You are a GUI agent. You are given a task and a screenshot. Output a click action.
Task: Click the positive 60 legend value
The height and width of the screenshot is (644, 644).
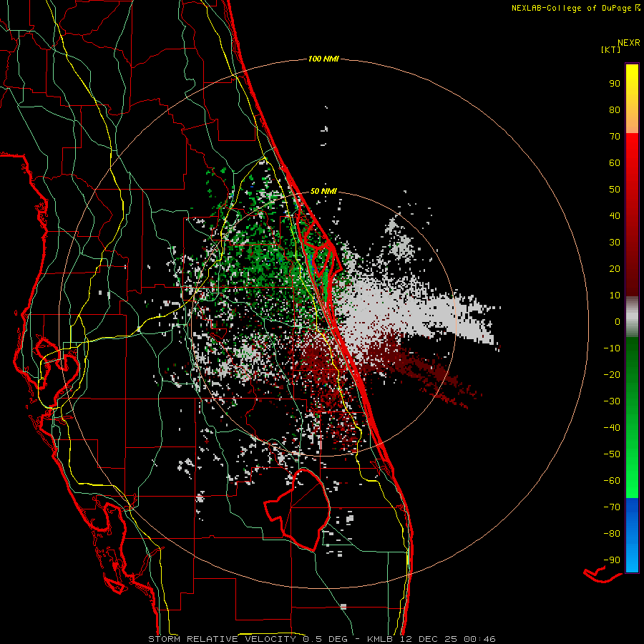tap(615, 162)
